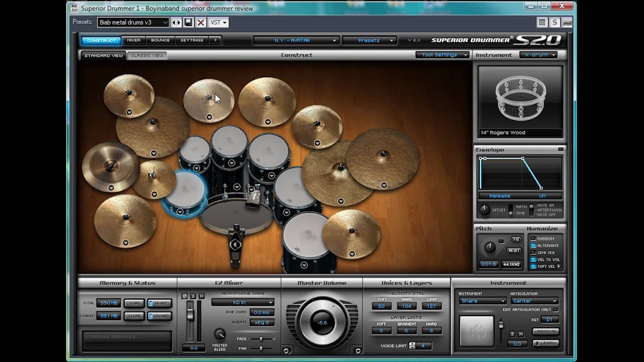Open the Center articulation dropdown
The image size is (644, 362).
tap(534, 301)
